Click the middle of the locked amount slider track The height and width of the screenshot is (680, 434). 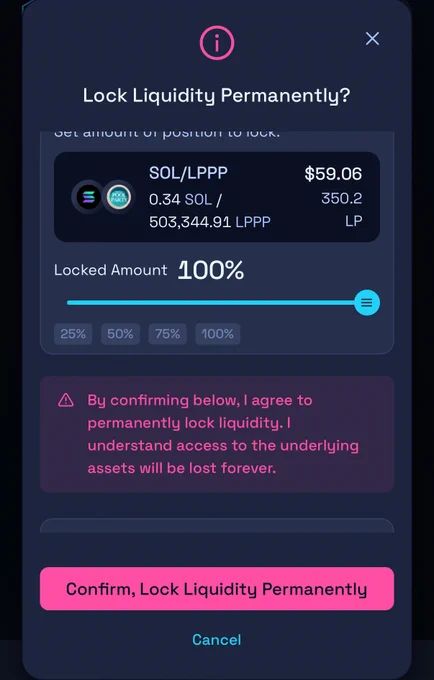(217, 303)
